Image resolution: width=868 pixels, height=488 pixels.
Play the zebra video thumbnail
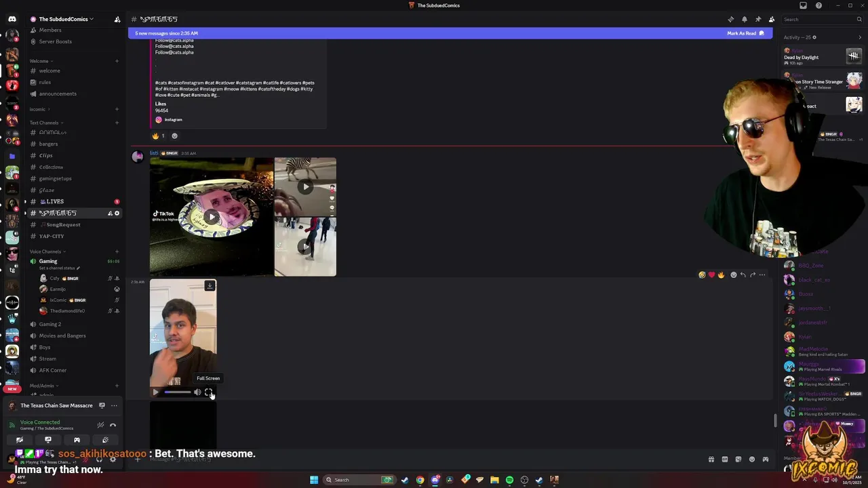tap(305, 186)
